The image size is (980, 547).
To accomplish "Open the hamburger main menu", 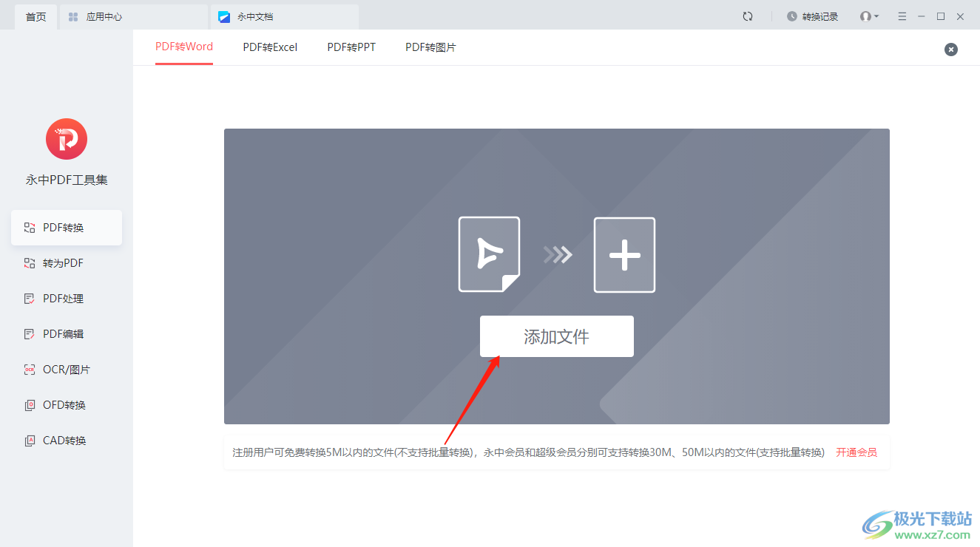I will tap(902, 16).
